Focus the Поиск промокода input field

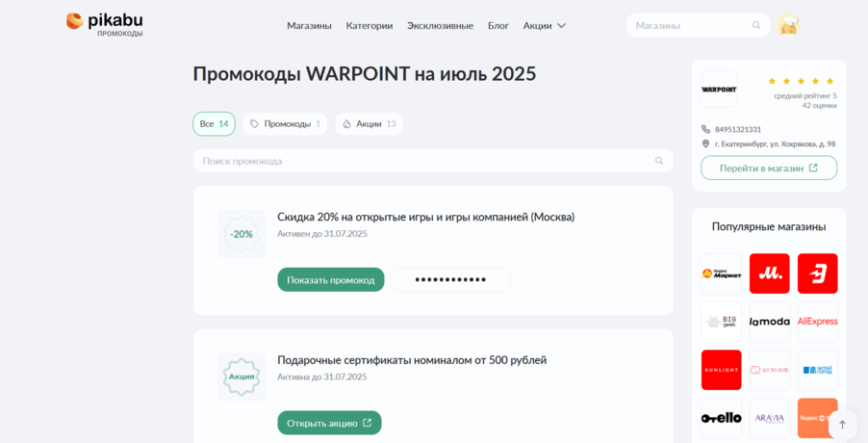click(x=433, y=161)
